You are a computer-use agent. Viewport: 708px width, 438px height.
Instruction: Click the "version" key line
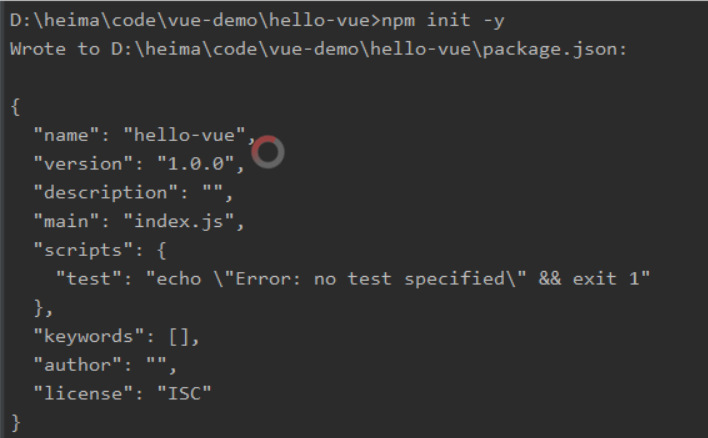(x=139, y=164)
